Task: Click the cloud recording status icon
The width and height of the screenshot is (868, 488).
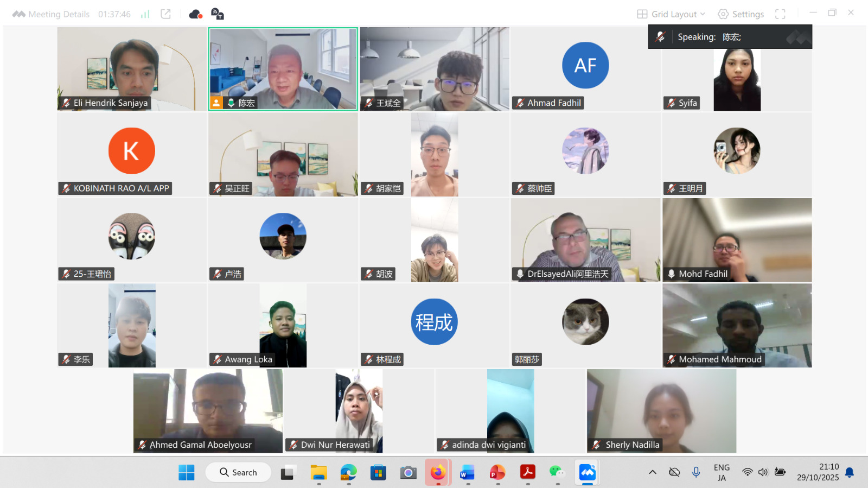Action: pos(195,14)
